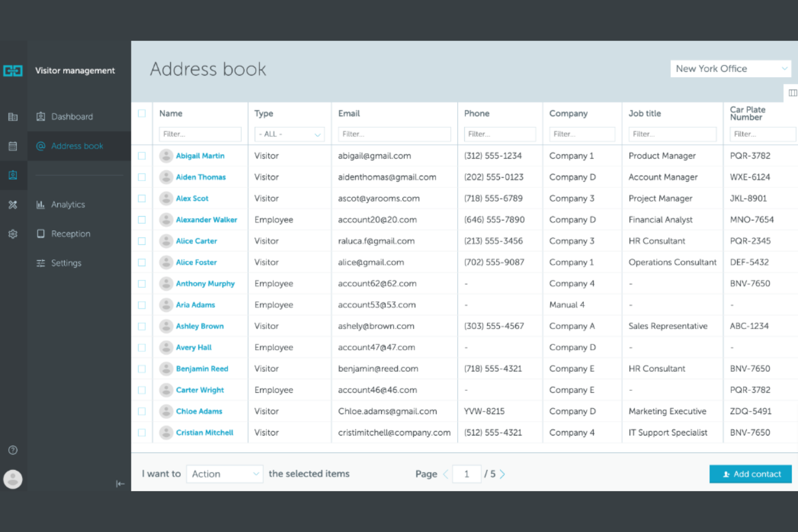Open Analytics from the sidebar menu
Image resolution: width=798 pixels, height=532 pixels.
point(68,205)
